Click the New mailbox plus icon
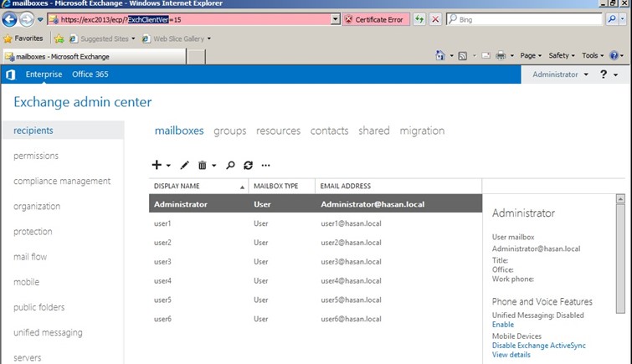 [x=157, y=165]
